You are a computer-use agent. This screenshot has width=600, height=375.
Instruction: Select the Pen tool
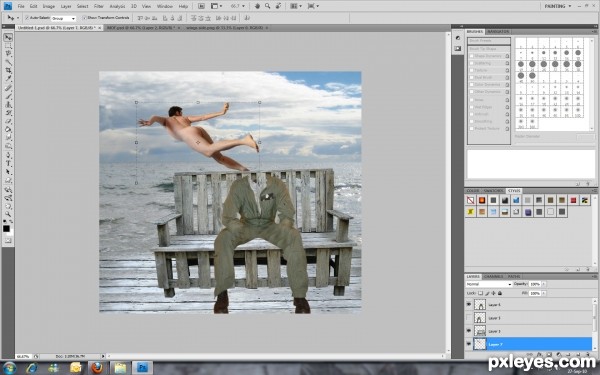click(x=8, y=155)
